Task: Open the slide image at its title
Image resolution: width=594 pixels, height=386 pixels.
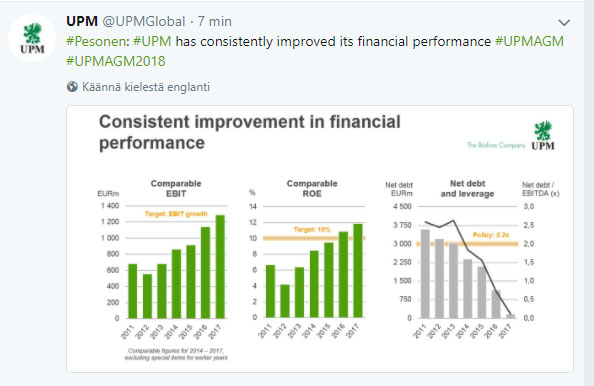Action: (250, 132)
